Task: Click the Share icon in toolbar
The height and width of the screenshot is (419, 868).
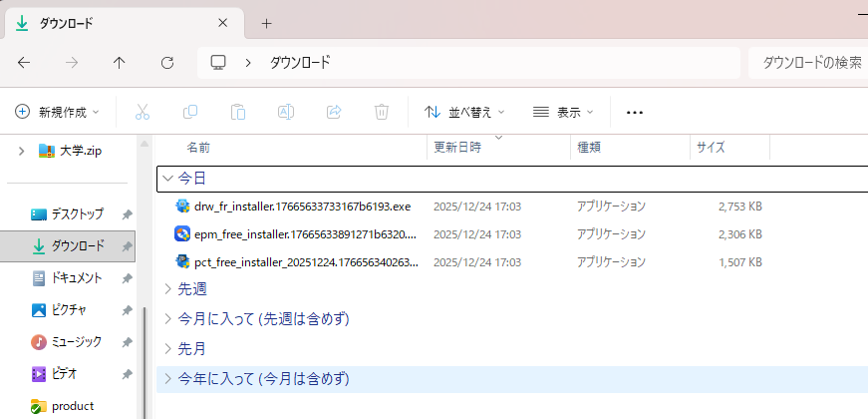Action: point(334,112)
